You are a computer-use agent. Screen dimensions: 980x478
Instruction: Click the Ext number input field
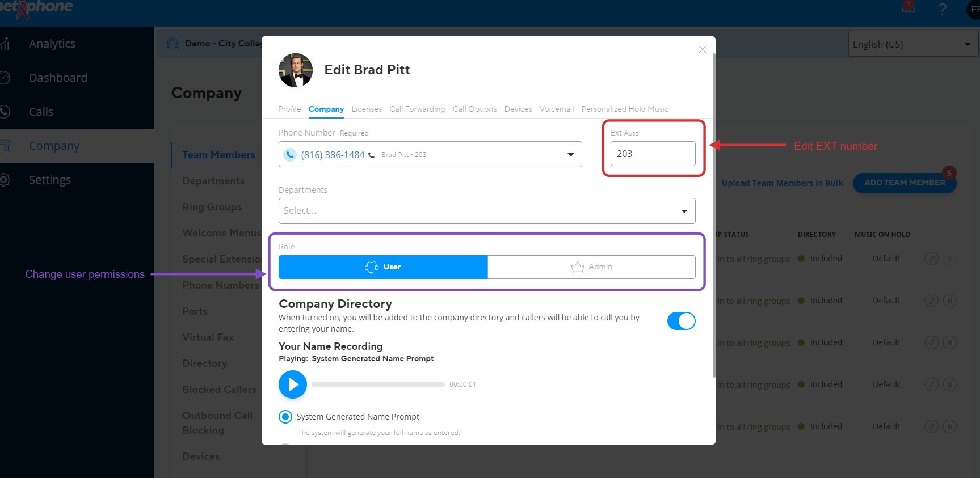coord(653,154)
